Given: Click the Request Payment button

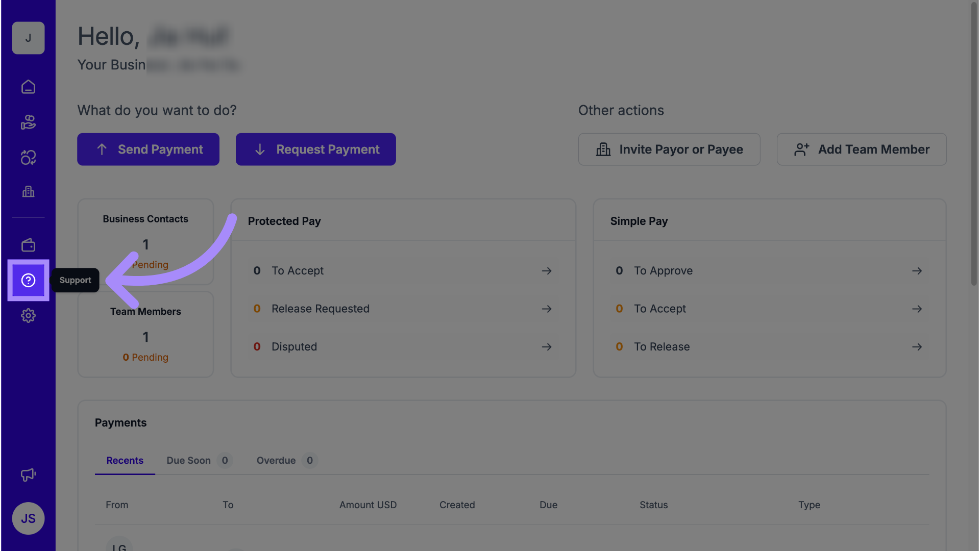Looking at the screenshot, I should 315,149.
